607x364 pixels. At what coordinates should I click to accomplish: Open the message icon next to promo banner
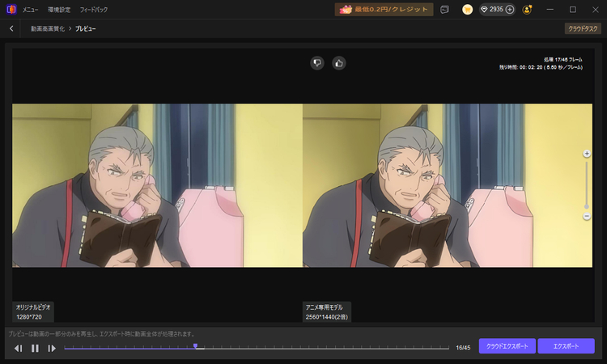tap(445, 10)
